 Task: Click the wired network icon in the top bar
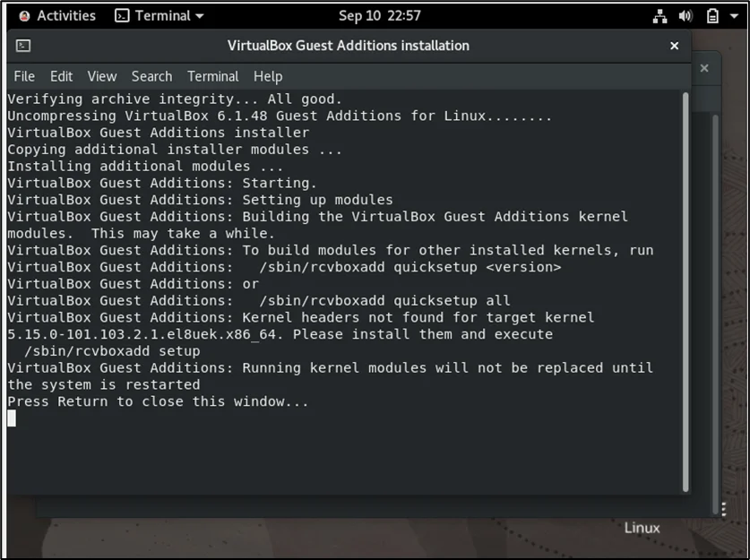(x=659, y=15)
